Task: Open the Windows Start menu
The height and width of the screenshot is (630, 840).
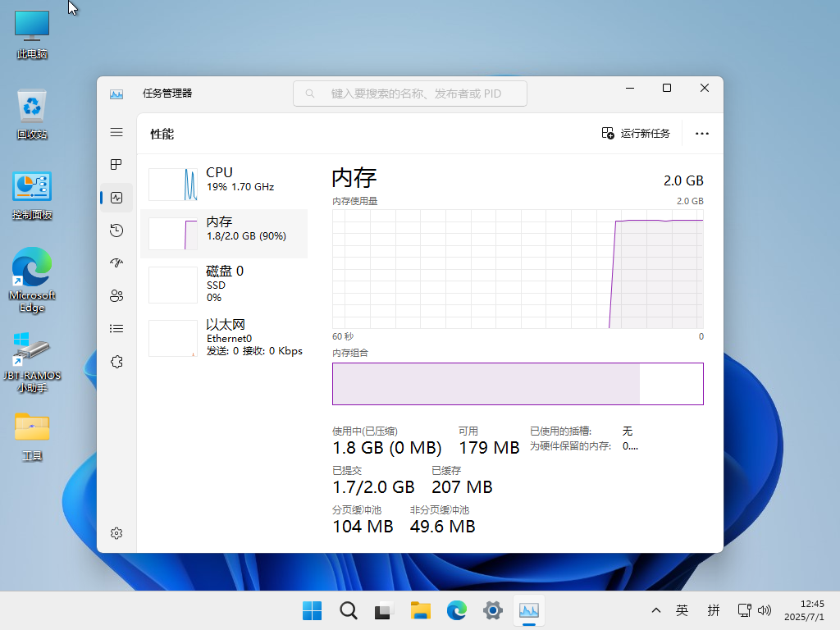Action: [x=312, y=610]
